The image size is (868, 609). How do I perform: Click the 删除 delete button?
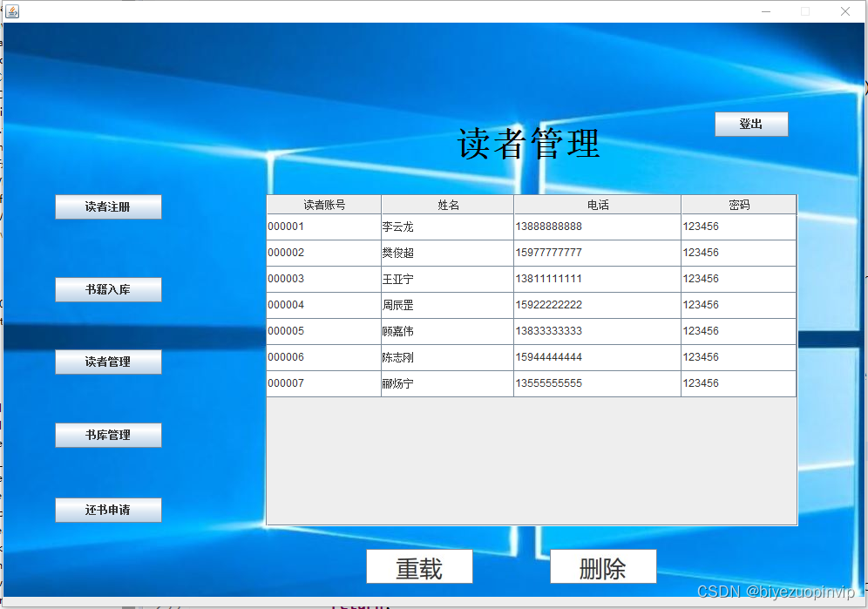coord(603,566)
